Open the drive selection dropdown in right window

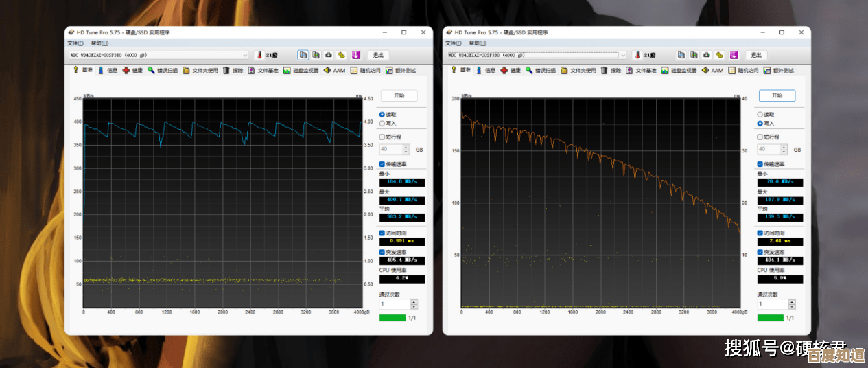tap(623, 55)
